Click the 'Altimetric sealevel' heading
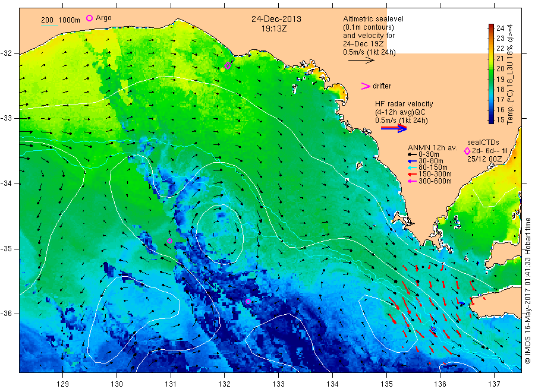This screenshot has height=392, width=535. pos(373,19)
